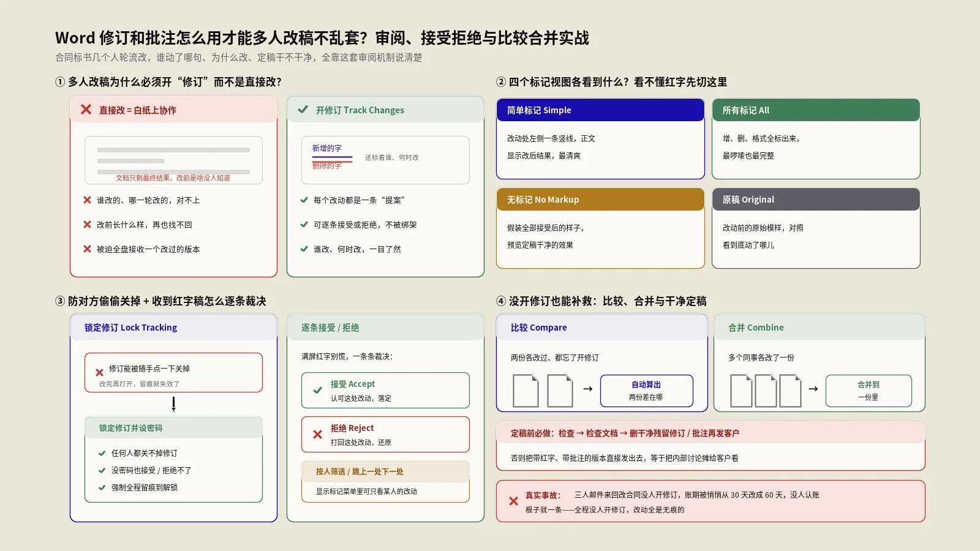980x551 pixels.
Task: Open the 合并 Combine card header
Action: (819, 328)
